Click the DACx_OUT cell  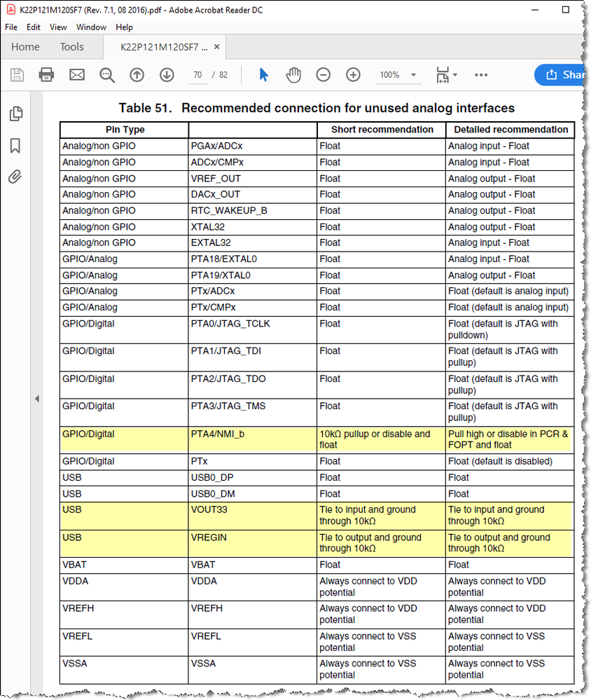(x=253, y=194)
